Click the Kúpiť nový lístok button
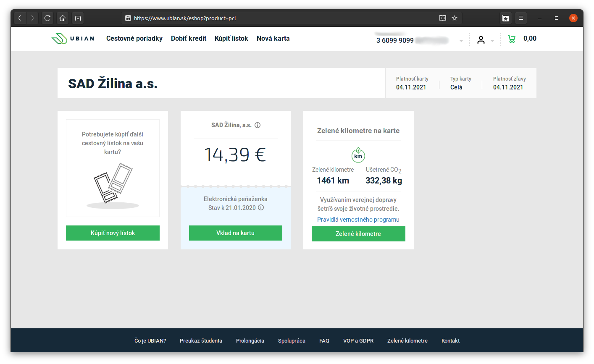Viewport: 594px width, 364px height. pos(113,233)
